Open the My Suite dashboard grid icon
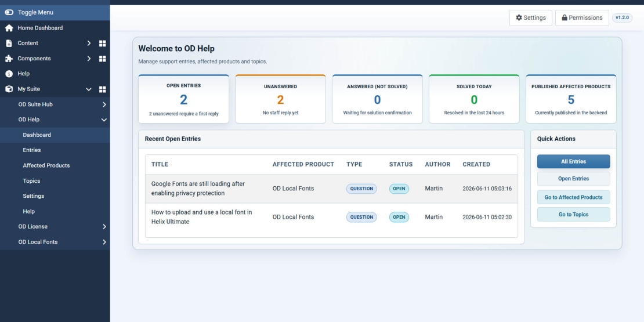The image size is (644, 322). click(103, 89)
